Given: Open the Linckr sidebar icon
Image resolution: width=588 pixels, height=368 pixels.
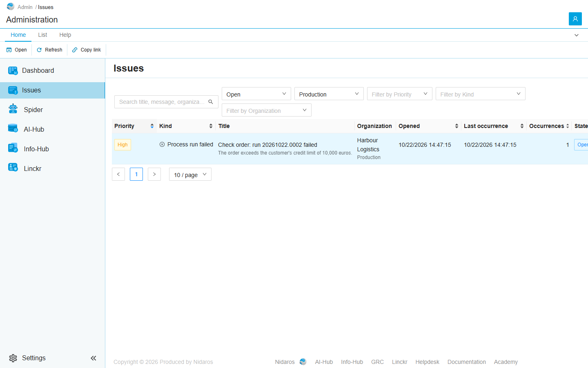Looking at the screenshot, I should click(x=13, y=168).
